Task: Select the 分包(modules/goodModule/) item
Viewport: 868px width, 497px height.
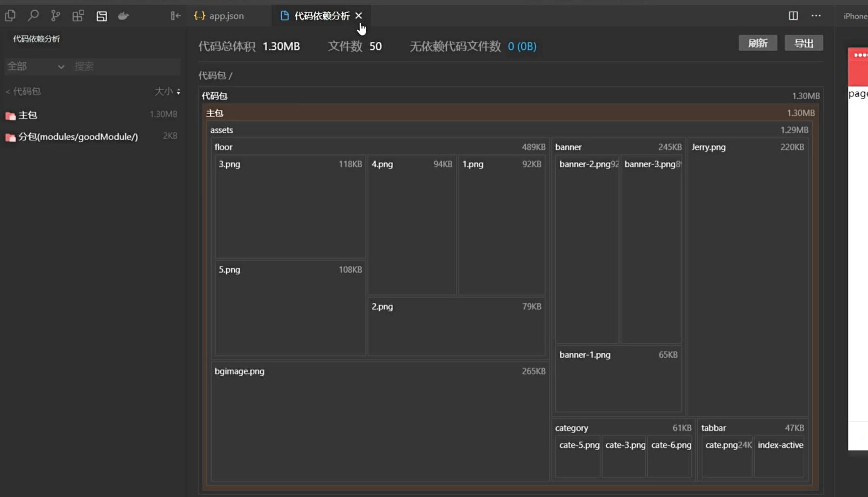Action: (x=78, y=137)
